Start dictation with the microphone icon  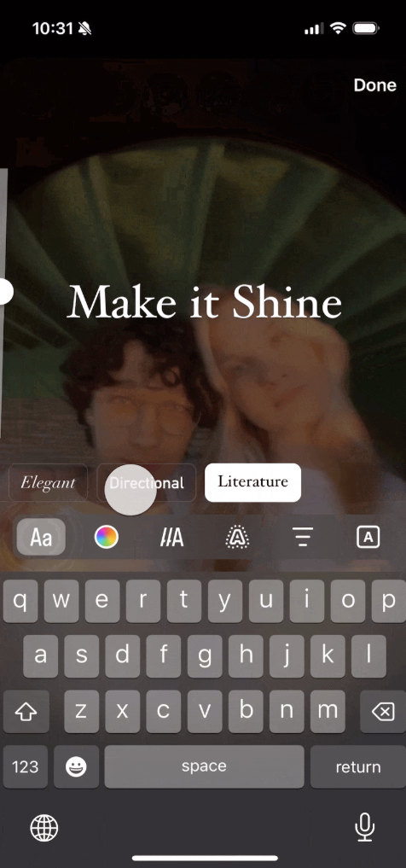click(x=364, y=828)
